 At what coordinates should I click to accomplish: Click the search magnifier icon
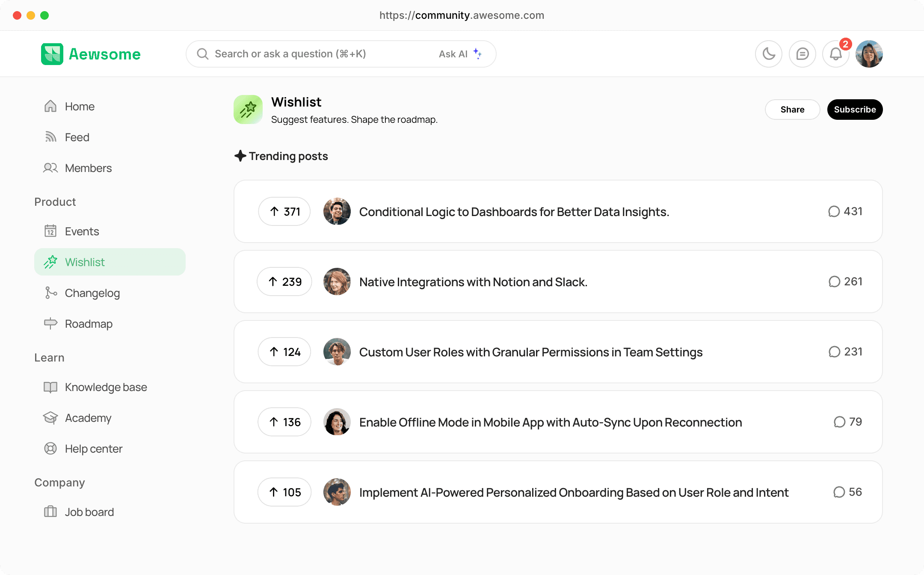click(202, 54)
